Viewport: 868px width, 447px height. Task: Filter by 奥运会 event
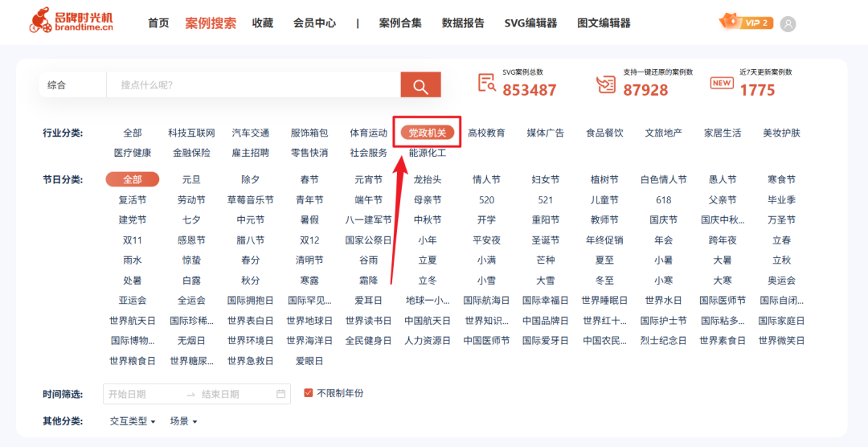point(782,281)
